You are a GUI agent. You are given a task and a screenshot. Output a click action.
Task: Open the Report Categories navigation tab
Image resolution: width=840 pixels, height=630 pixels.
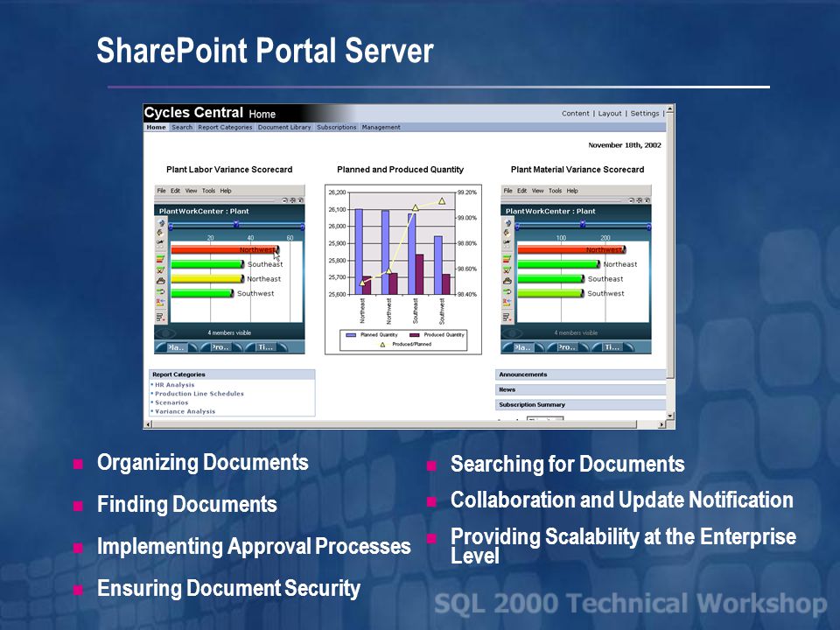click(x=225, y=128)
